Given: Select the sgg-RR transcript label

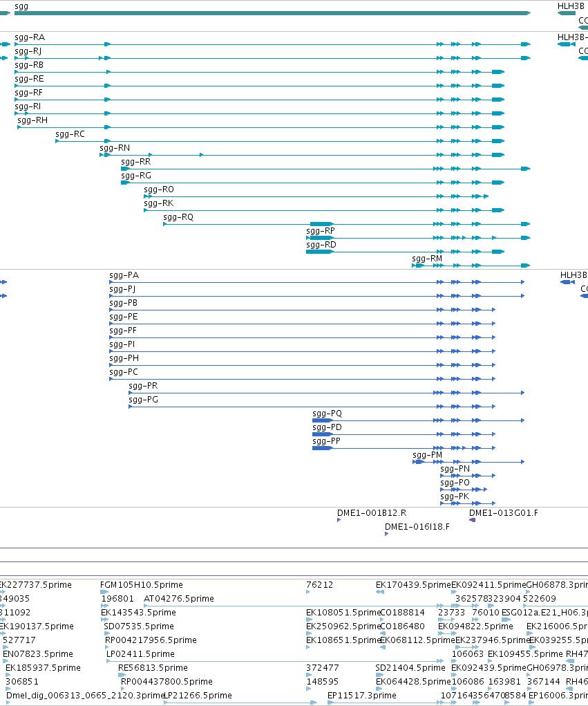Looking at the screenshot, I should click(136, 162).
